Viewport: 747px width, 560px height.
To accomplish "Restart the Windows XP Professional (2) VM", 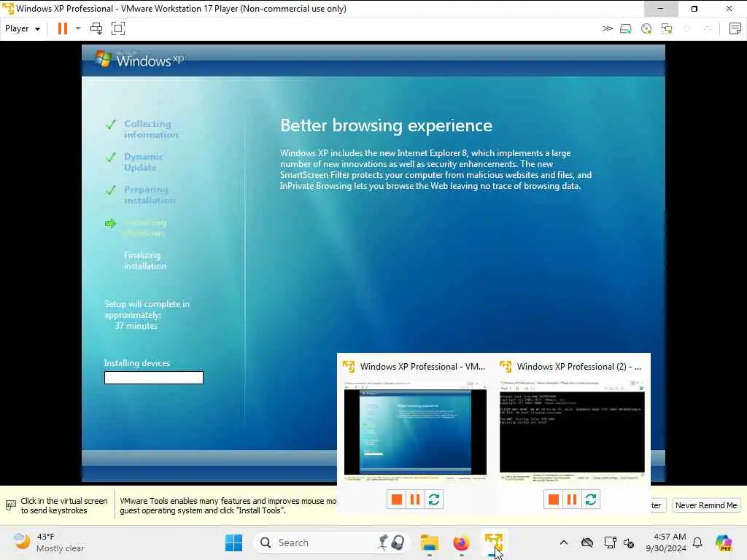I will click(x=591, y=499).
